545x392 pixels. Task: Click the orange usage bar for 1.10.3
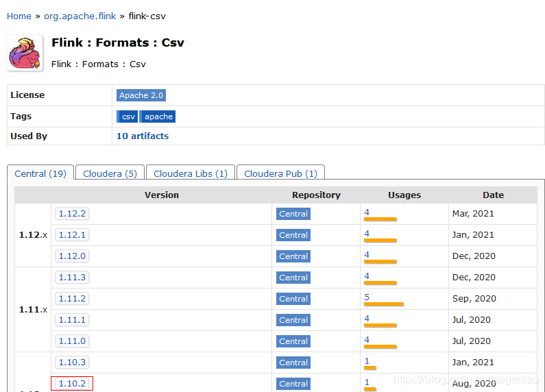click(x=370, y=368)
